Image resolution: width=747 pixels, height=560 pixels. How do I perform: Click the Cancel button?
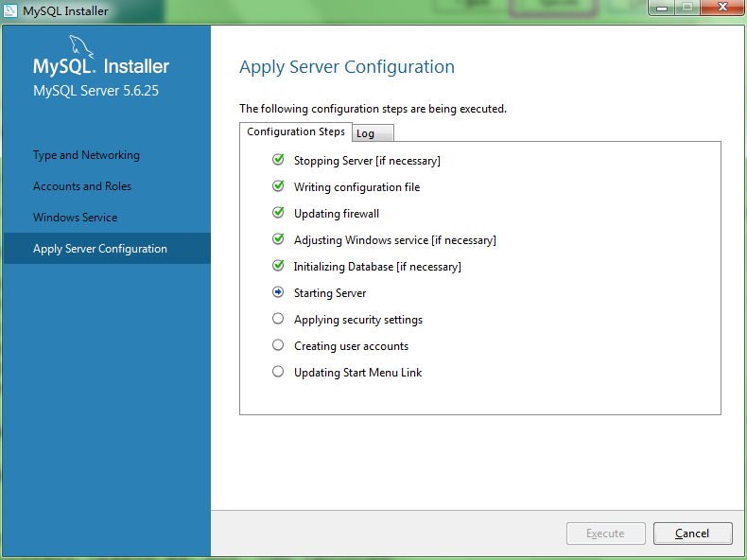tap(693, 534)
